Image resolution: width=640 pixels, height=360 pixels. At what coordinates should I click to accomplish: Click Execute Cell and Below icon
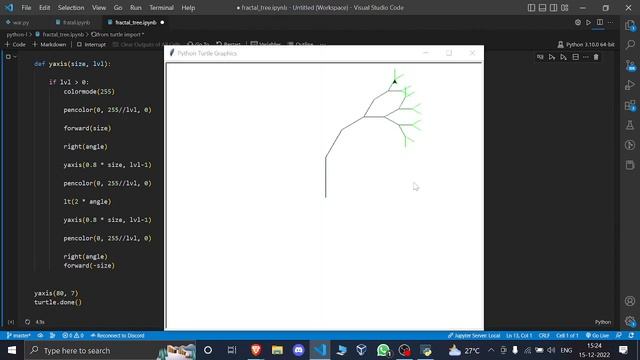point(564,57)
